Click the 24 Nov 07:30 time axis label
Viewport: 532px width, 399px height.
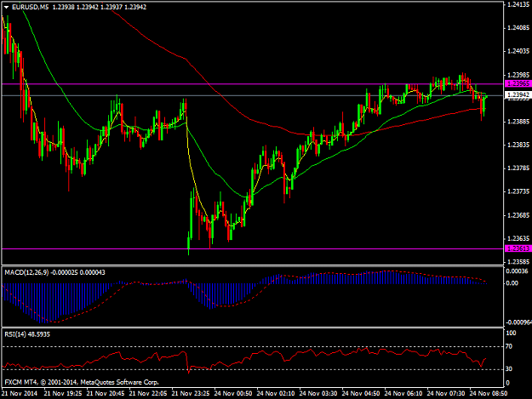(446, 393)
